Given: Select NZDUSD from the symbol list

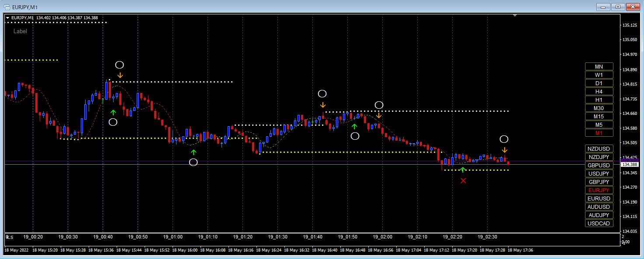Looking at the screenshot, I should pyautogui.click(x=599, y=148).
